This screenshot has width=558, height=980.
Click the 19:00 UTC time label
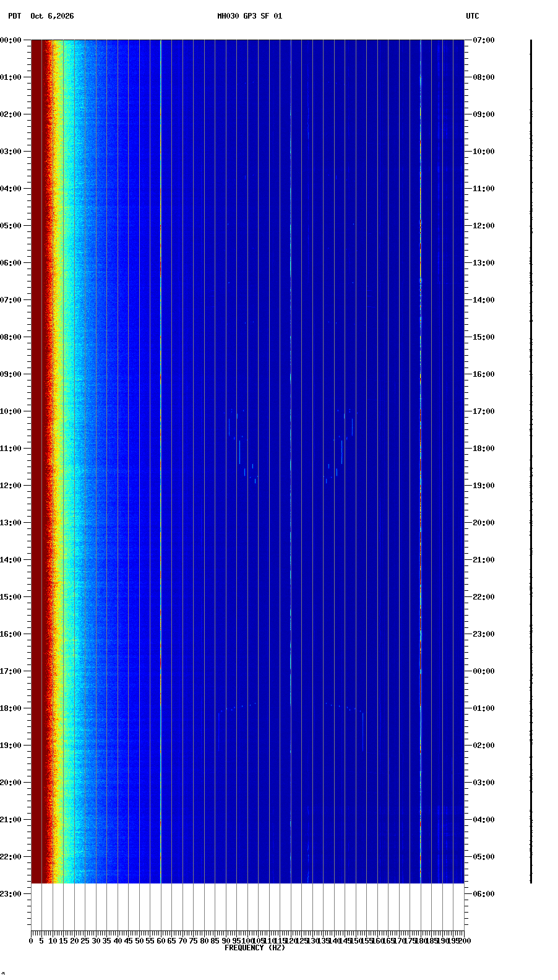coord(484,486)
